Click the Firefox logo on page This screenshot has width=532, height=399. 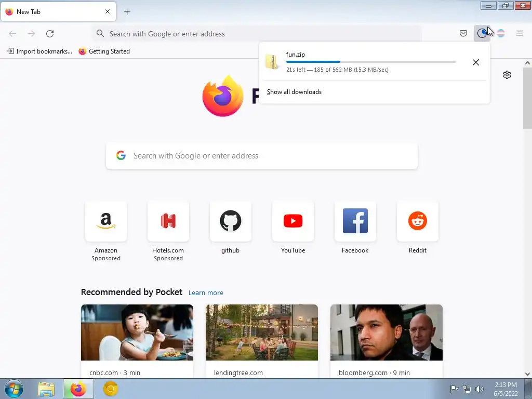tap(222, 96)
